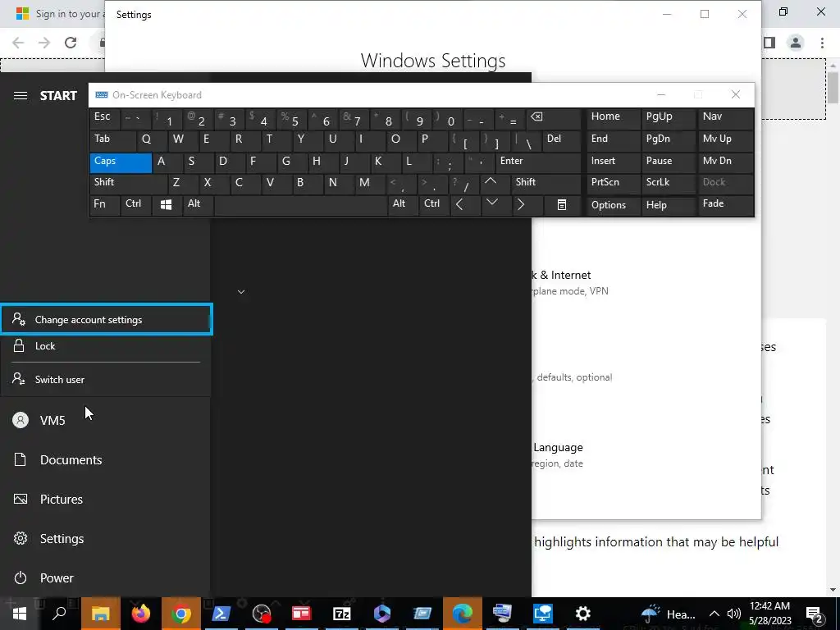This screenshot has width=840, height=630.
Task: Click Mv Up key on On-Screen Keyboard
Action: point(725,141)
